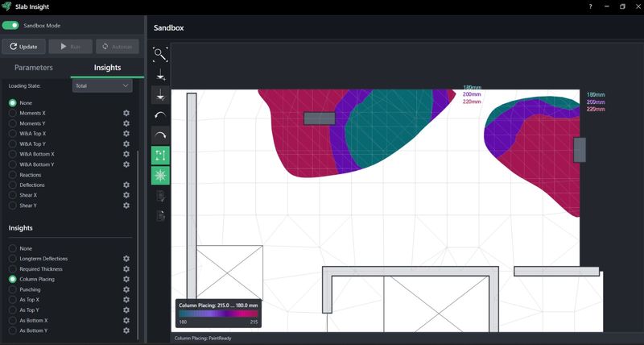644x345 pixels.
Task: Select the As Top X radio button
Action: [x=13, y=300]
